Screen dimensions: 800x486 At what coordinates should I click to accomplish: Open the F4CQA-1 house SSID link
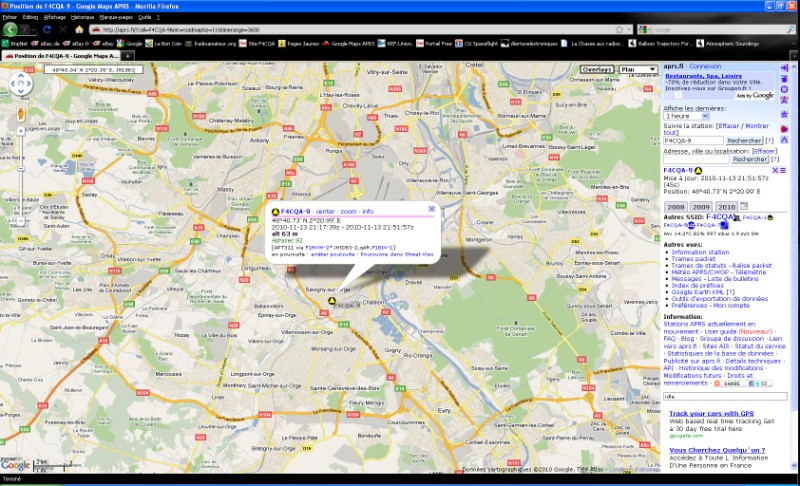pos(758,217)
